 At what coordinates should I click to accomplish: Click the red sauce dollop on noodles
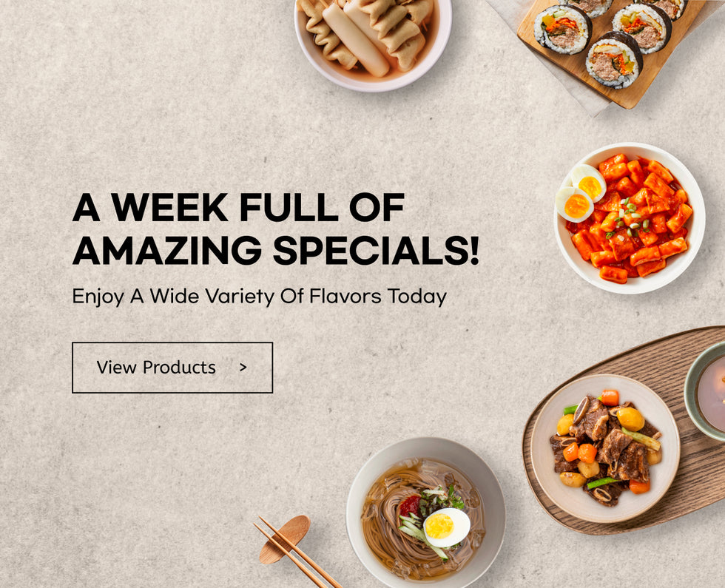(x=410, y=506)
